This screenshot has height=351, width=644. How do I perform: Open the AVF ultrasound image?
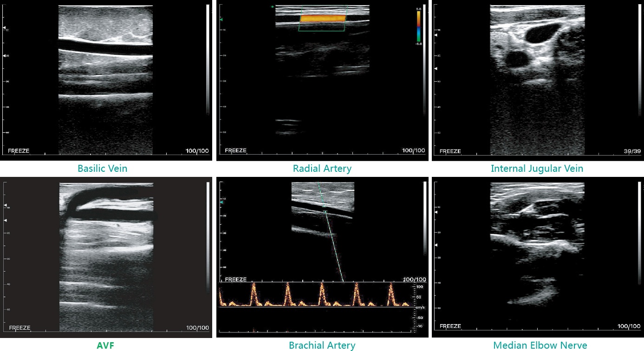(106, 257)
